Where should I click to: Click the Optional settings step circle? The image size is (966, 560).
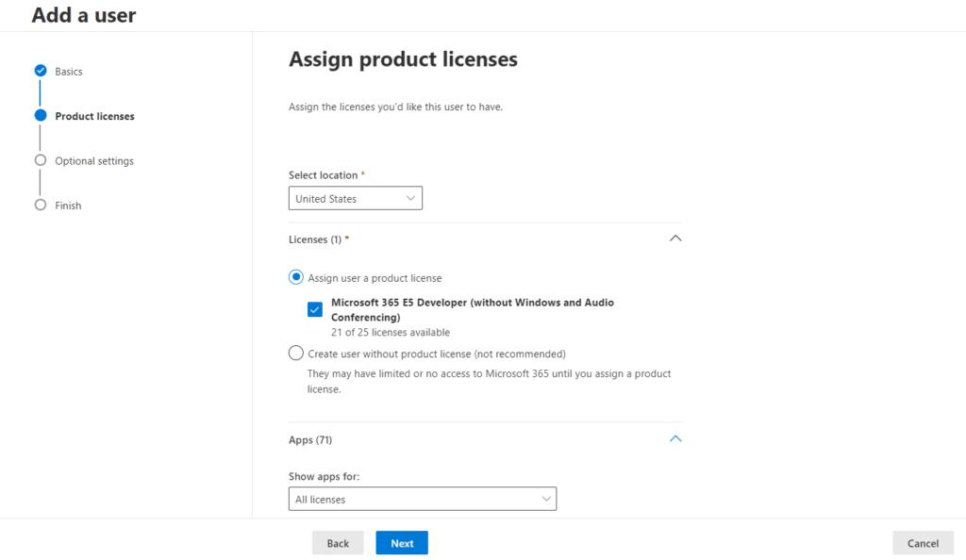pos(41,160)
